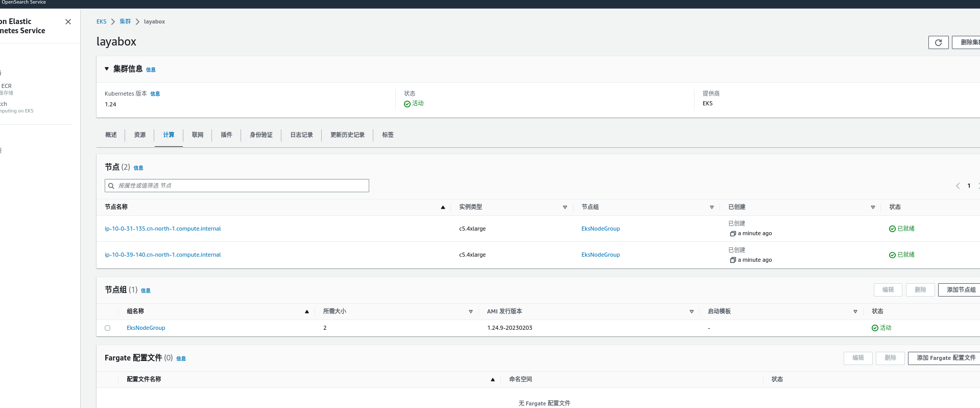This screenshot has width=980, height=408.
Task: Sort nodes by 节点组 column arrow
Action: (711, 208)
